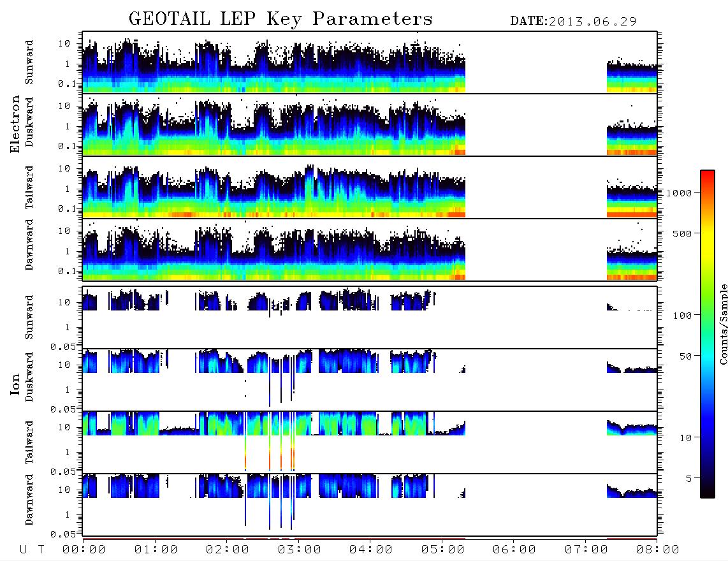
Task: Select the Electron 'Dawnward' panel label
Action: (29, 245)
